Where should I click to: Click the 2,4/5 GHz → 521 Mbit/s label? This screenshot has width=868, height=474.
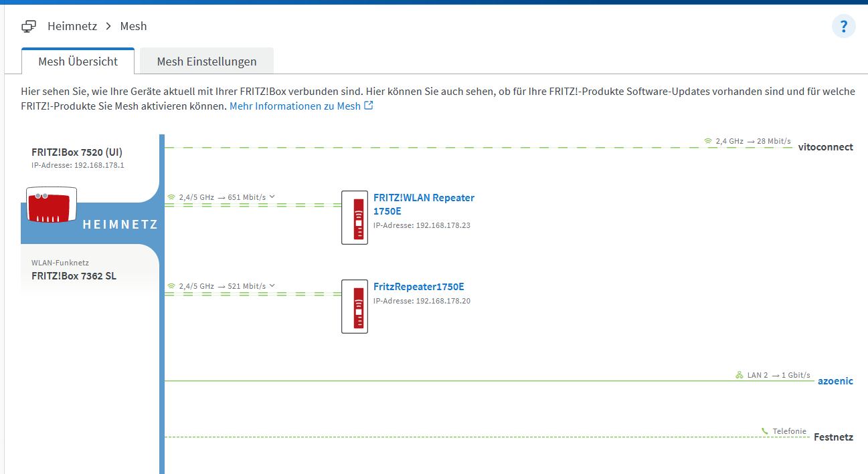click(x=222, y=286)
